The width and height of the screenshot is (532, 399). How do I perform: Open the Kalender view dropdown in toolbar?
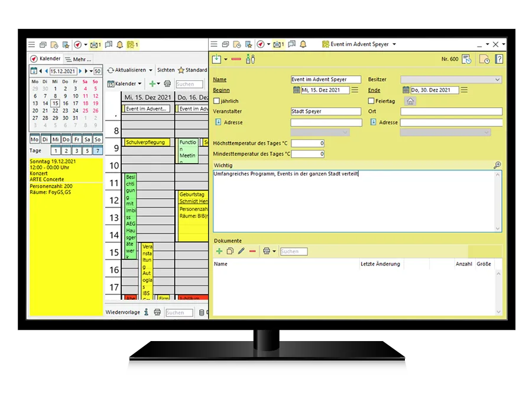(140, 84)
